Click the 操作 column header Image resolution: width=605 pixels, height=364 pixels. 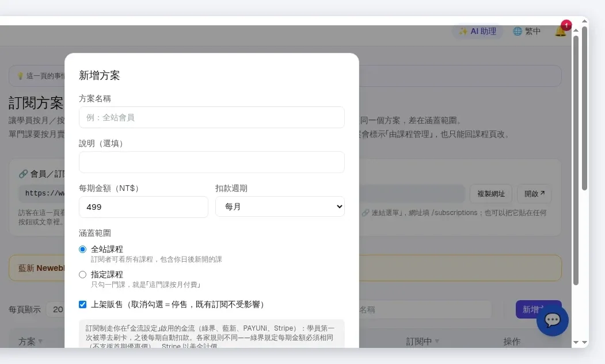pos(512,341)
